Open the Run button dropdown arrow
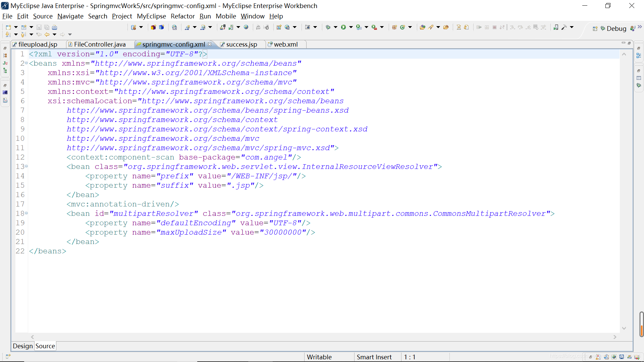Image resolution: width=644 pixels, height=362 pixels. click(x=351, y=27)
